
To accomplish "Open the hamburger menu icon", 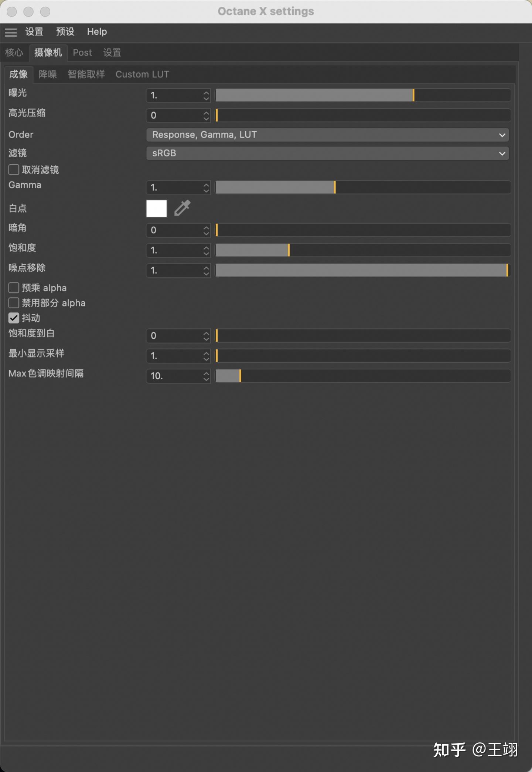I will [x=11, y=32].
